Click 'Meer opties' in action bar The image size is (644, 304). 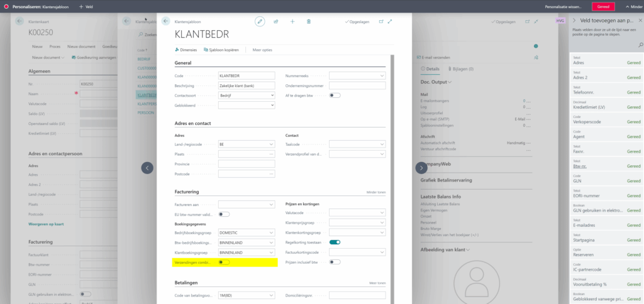(262, 50)
